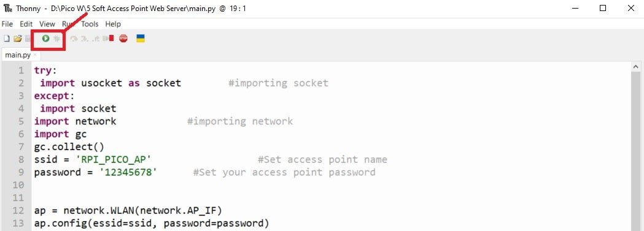Create a new file with the blank page icon
This screenshot has height=231, width=644.
(7, 39)
